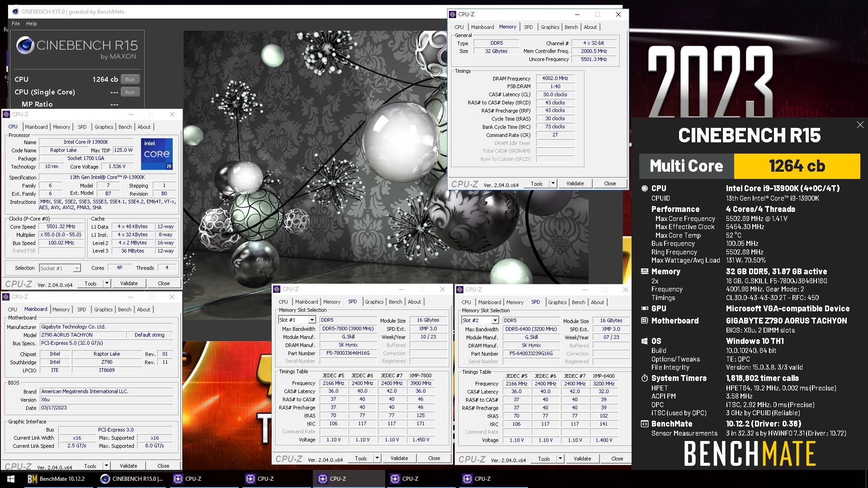Click Validate in CPU-Z Mainboard window
Image resolution: width=868 pixels, height=488 pixels.
[x=128, y=466]
